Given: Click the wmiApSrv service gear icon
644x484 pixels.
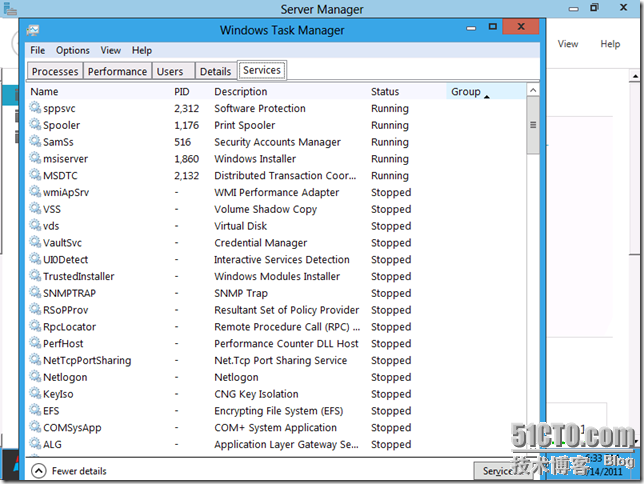Looking at the screenshot, I should click(35, 192).
